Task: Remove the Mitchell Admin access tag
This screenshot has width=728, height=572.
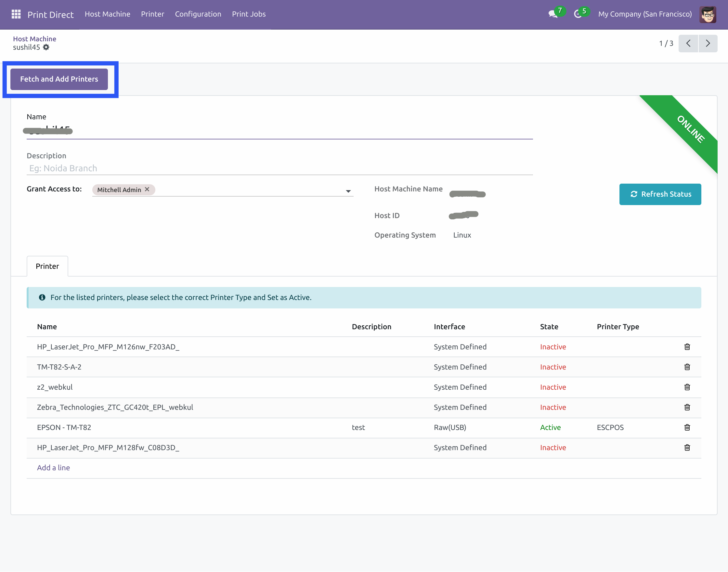Action: click(147, 189)
